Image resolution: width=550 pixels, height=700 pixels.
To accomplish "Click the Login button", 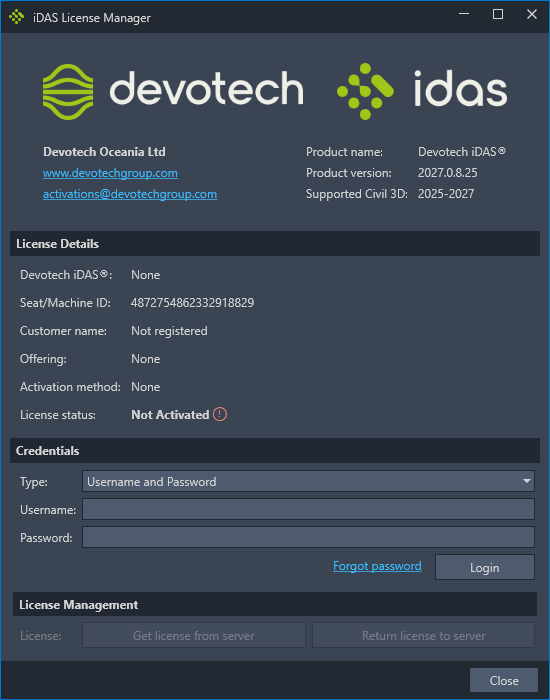I will (485, 567).
